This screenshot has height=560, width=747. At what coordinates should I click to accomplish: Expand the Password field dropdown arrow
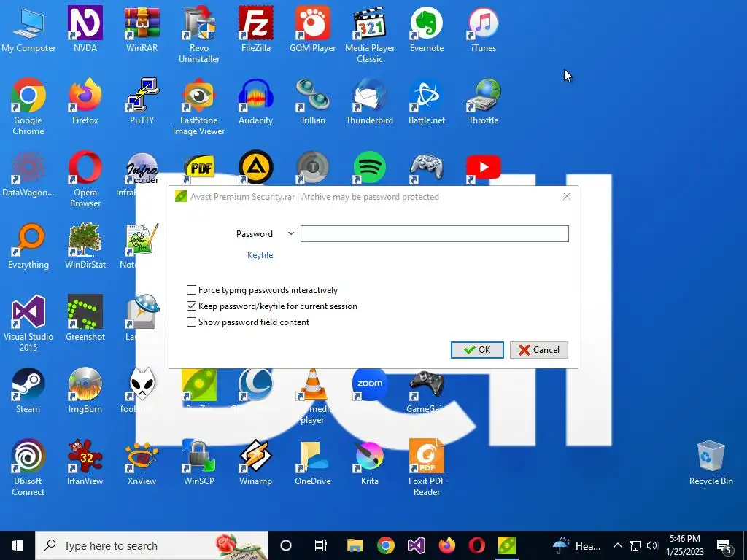(x=290, y=234)
